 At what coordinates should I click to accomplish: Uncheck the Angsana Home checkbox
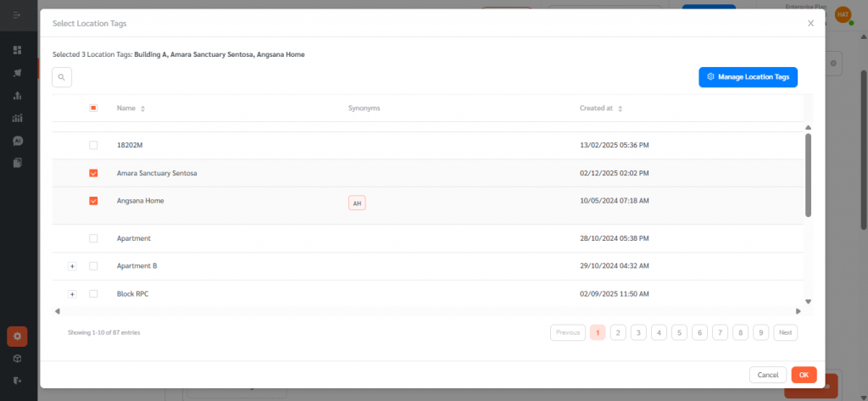pyautogui.click(x=93, y=201)
